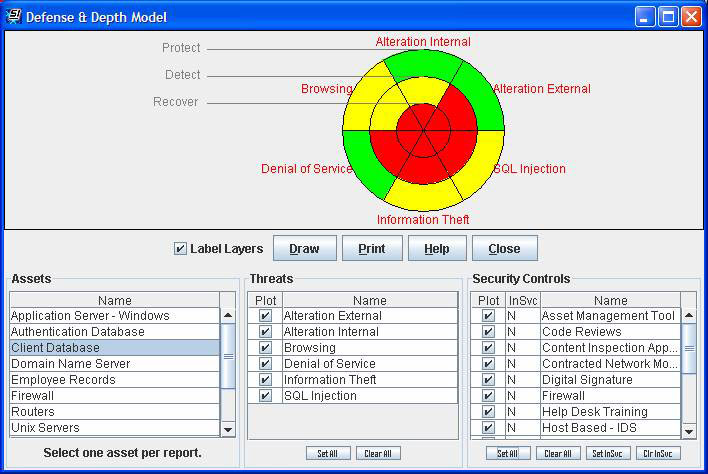The height and width of the screenshot is (474, 708).
Task: Click the Threats Plot column header
Action: click(x=266, y=300)
